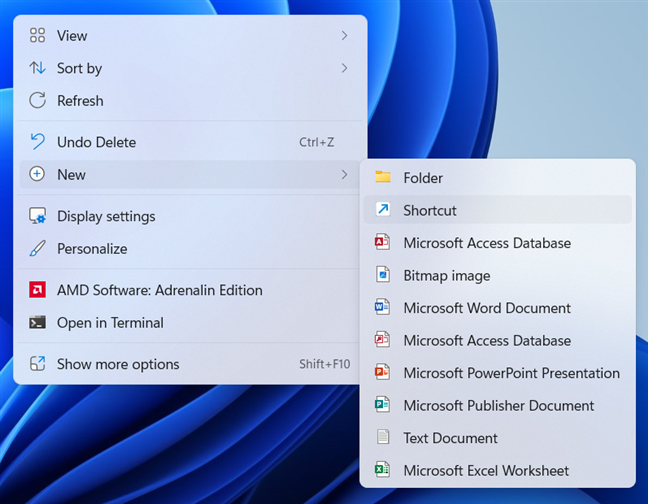648x504 pixels.
Task: Click the four-squares View icon
Action: coord(37,36)
